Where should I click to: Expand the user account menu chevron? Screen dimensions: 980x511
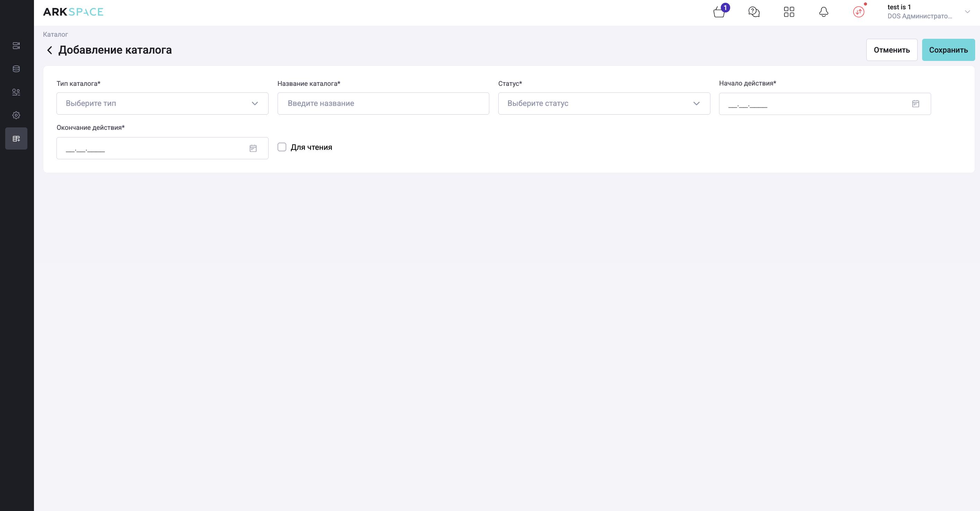[968, 12]
